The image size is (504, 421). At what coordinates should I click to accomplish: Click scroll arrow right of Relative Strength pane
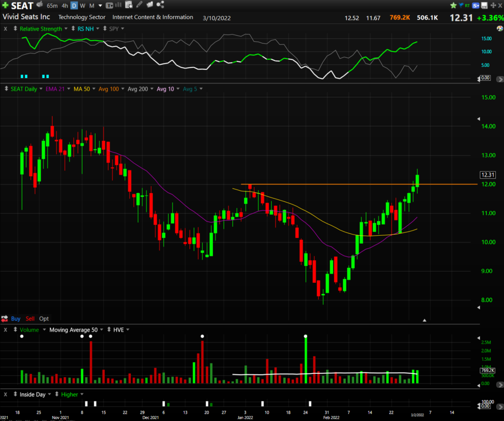click(x=500, y=79)
